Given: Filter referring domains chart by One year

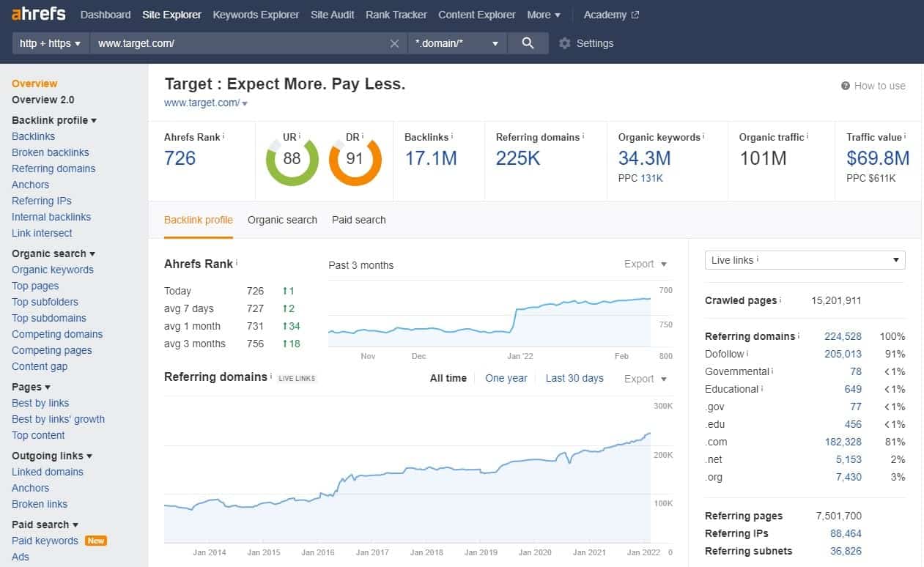Looking at the screenshot, I should pos(506,378).
